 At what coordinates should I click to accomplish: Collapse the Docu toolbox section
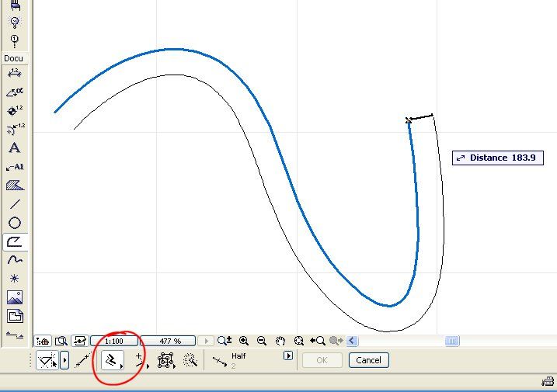pyautogui.click(x=14, y=58)
